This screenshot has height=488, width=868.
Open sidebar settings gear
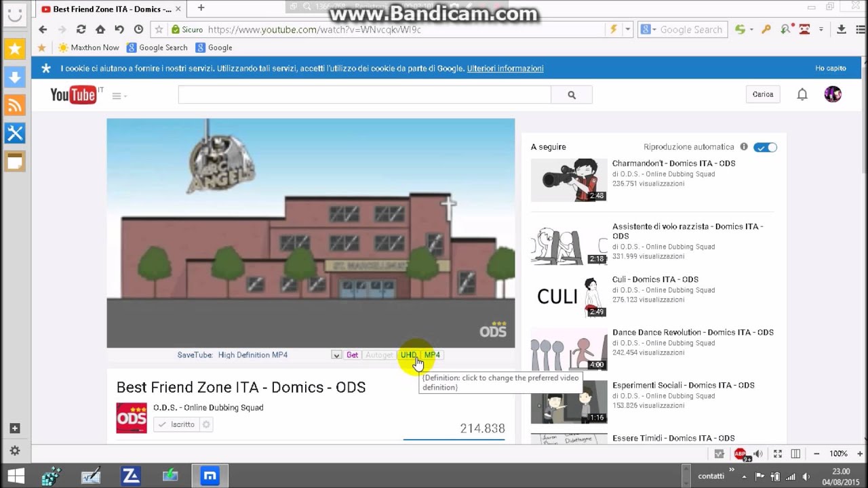(x=15, y=451)
